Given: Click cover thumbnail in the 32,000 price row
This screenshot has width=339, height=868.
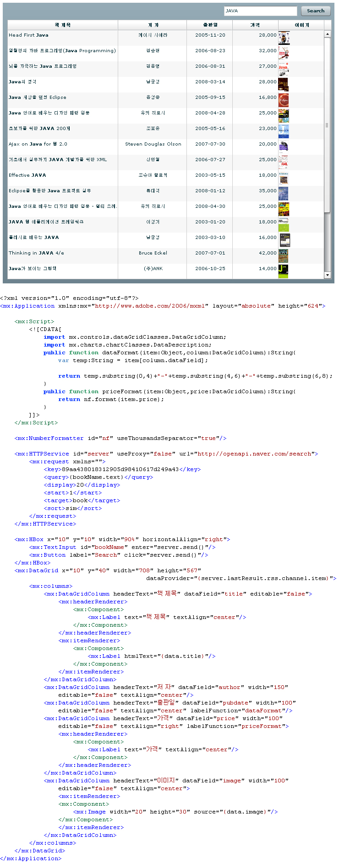Looking at the screenshot, I should (x=284, y=54).
